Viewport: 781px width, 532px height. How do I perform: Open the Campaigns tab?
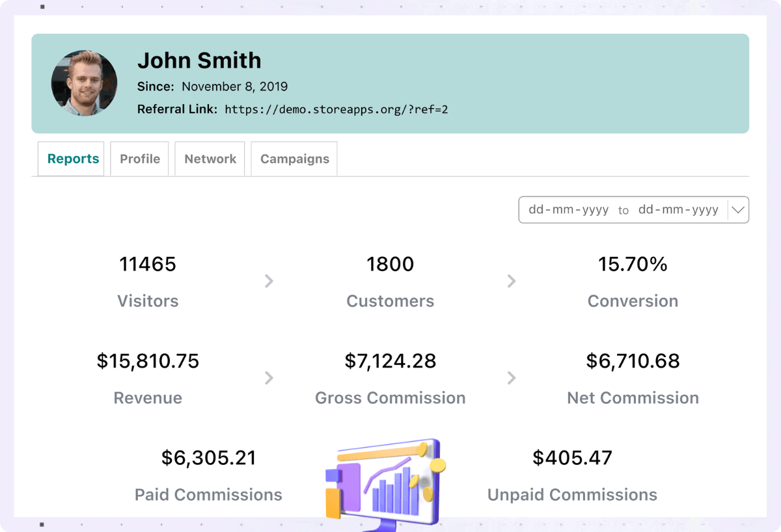pos(294,158)
